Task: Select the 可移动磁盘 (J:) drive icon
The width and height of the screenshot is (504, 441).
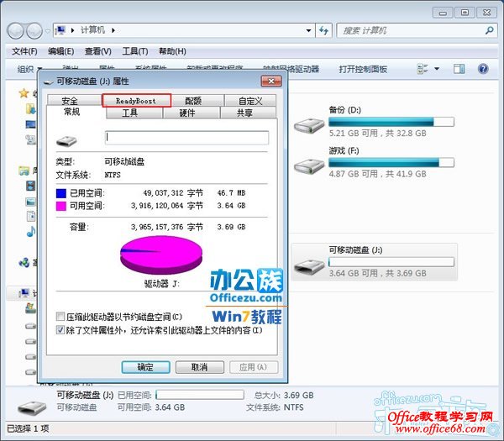Action: pyautogui.click(x=309, y=266)
